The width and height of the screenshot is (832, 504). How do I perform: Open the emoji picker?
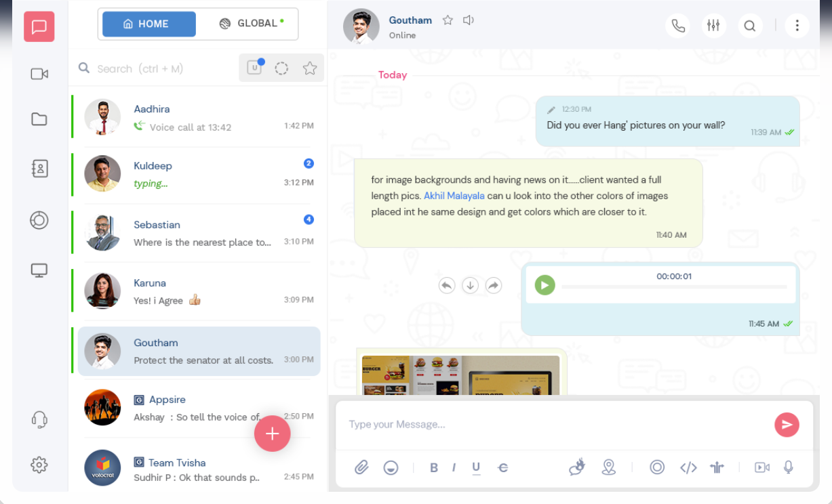click(391, 467)
